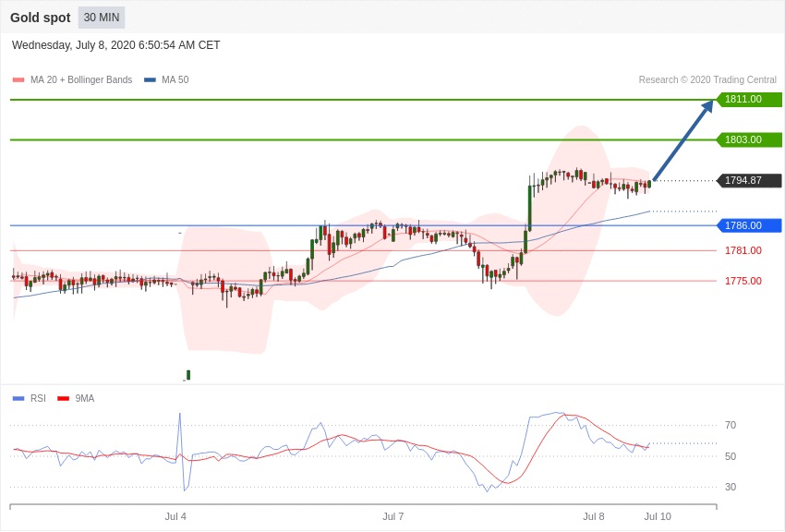Select the 1803.00 green resistance tag
Viewport: 785px width, 532px height.
coord(749,140)
